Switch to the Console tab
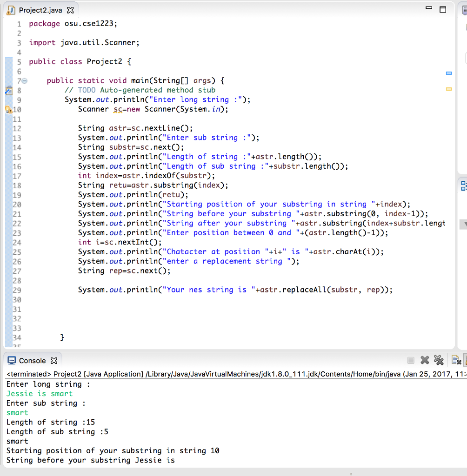Screen dimensions: 467x476 pos(33,360)
